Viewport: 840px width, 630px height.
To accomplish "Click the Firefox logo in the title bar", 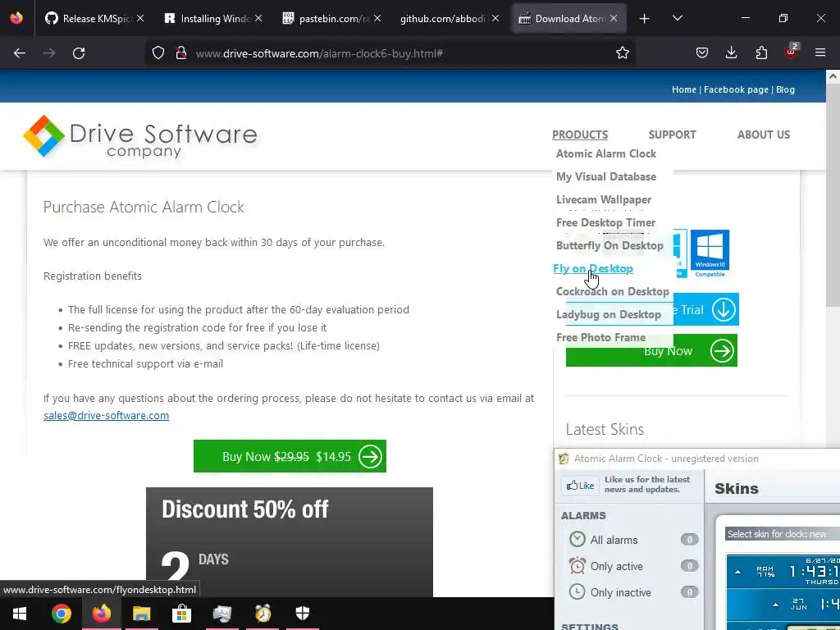I will click(x=16, y=18).
